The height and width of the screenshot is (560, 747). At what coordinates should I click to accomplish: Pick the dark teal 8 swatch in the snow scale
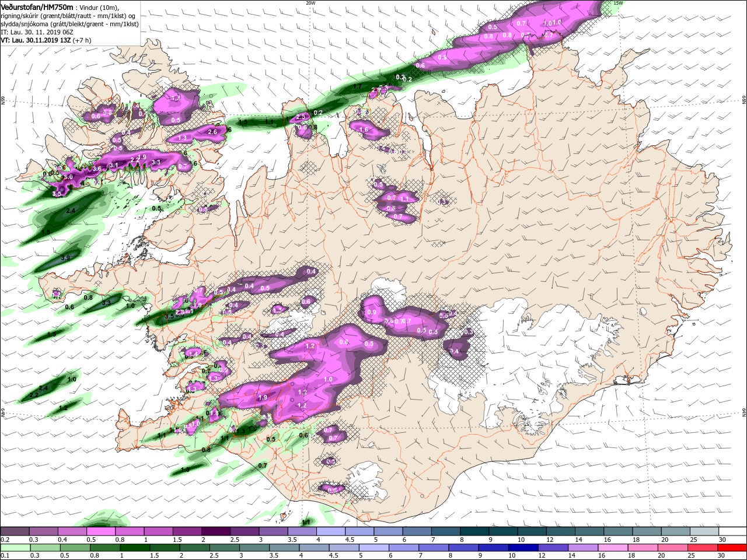pyautogui.click(x=474, y=531)
